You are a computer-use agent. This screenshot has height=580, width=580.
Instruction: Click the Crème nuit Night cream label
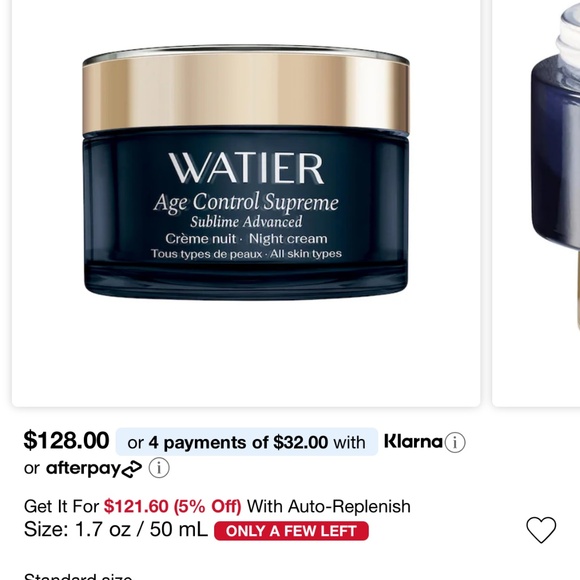click(246, 239)
